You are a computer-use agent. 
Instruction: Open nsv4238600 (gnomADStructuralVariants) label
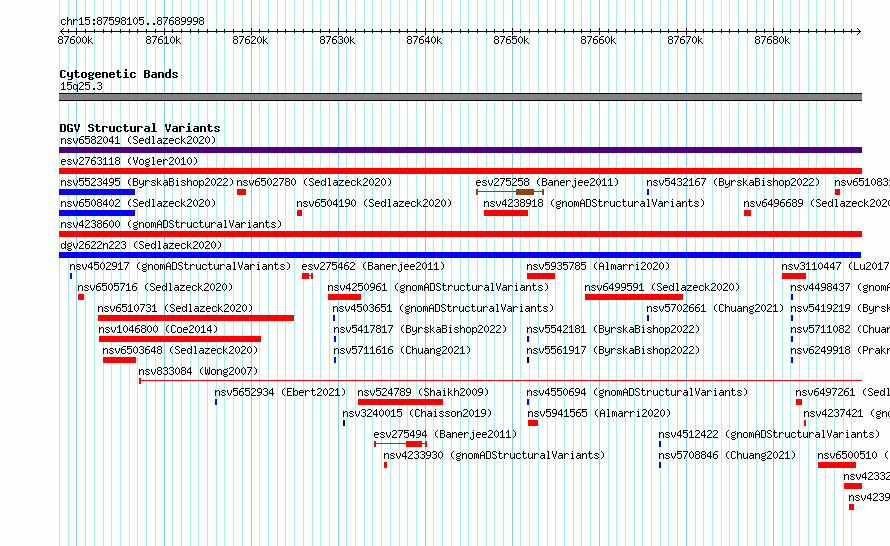[171, 224]
